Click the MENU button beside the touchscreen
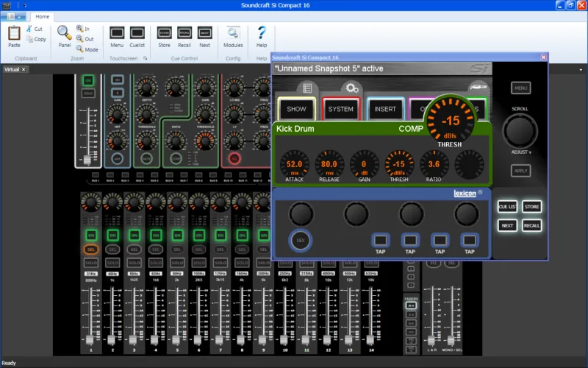The image size is (588, 368). point(520,88)
